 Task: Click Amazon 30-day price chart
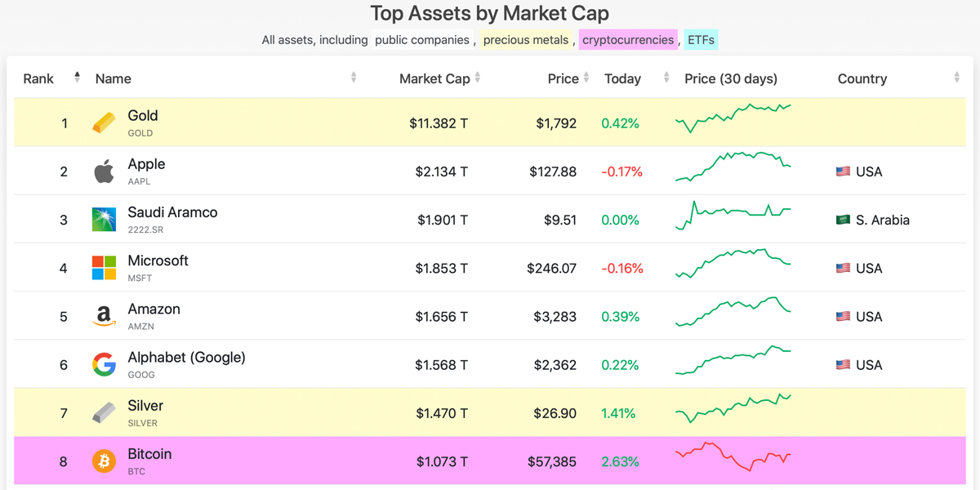tap(733, 312)
